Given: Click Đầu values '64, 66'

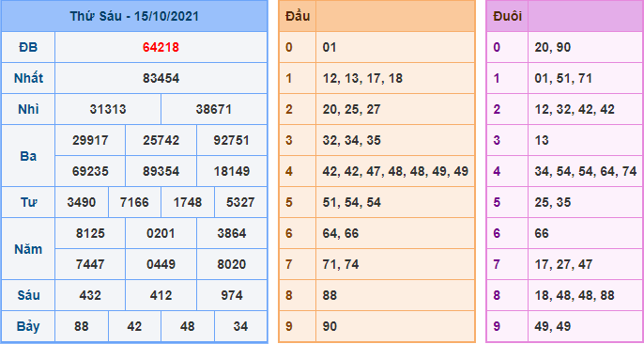Looking at the screenshot, I should [x=341, y=233].
